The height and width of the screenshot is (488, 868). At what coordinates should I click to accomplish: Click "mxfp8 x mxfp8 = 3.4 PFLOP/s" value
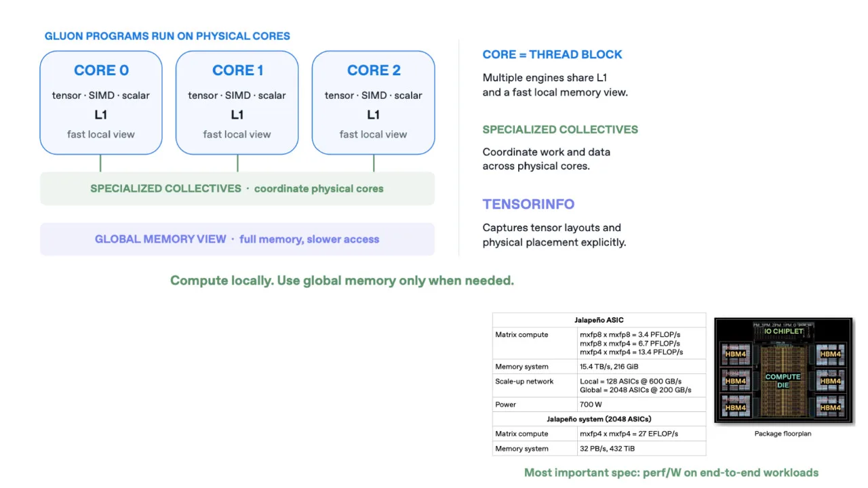[630, 335]
